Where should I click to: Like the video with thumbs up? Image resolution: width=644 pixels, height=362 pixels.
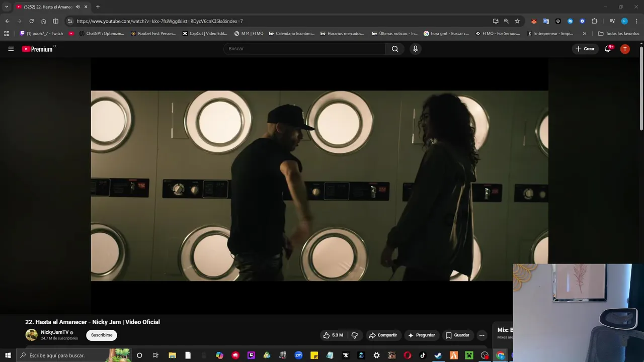pos(333,335)
